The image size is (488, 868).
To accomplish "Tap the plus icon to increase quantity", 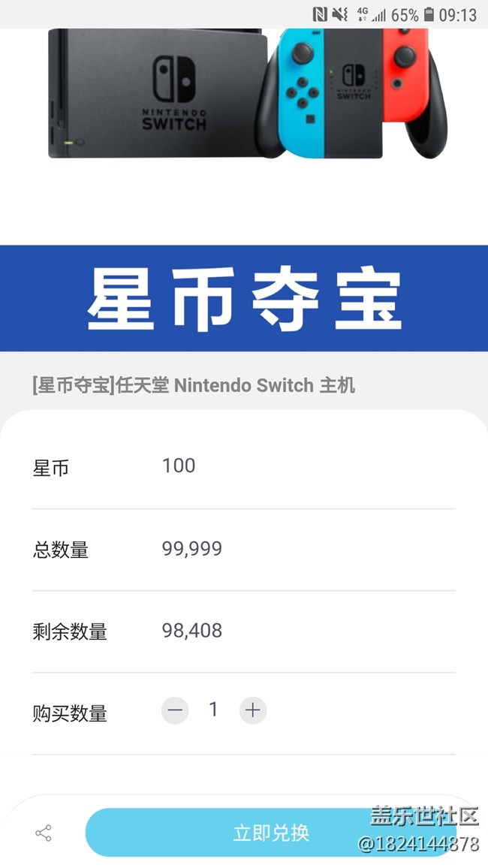I will coord(253,710).
